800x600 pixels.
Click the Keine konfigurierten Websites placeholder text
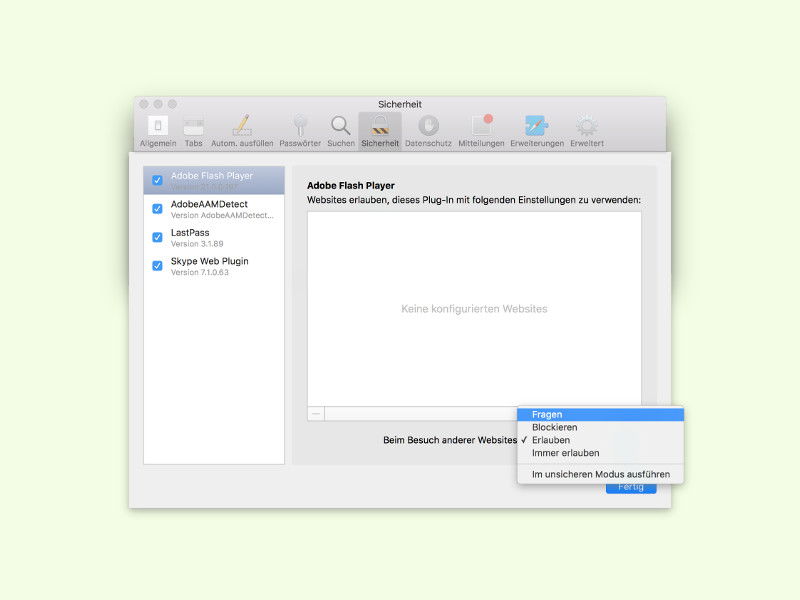point(474,309)
